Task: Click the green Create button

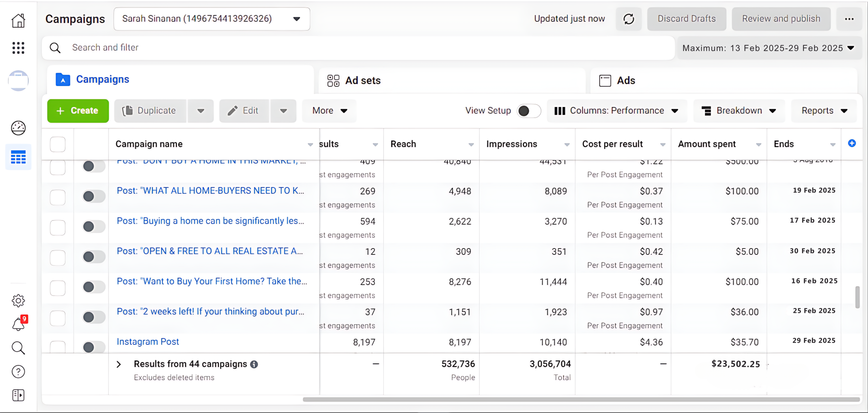Action: coord(78,111)
